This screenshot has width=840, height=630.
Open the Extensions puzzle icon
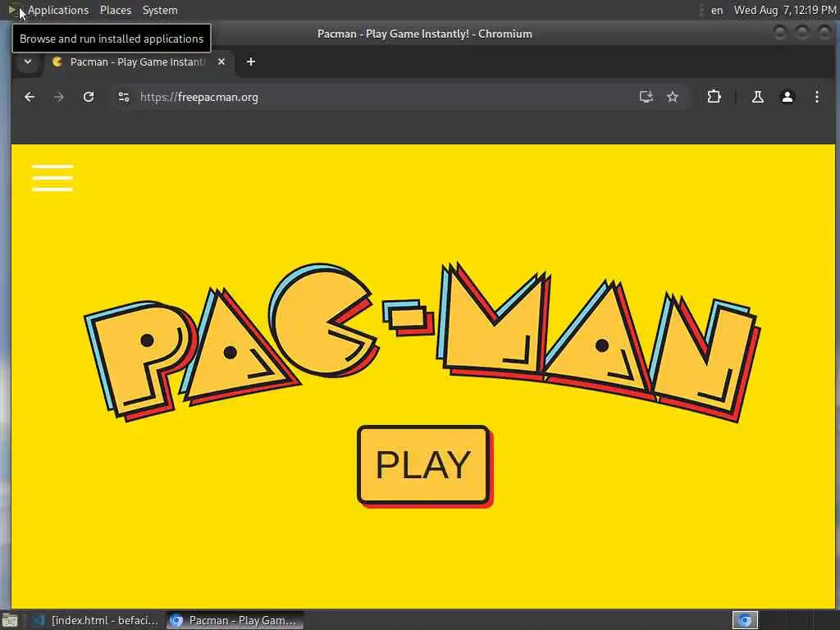click(x=714, y=97)
